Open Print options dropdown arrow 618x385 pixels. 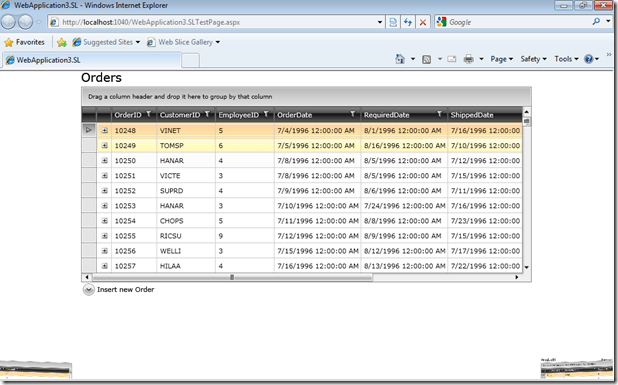481,59
